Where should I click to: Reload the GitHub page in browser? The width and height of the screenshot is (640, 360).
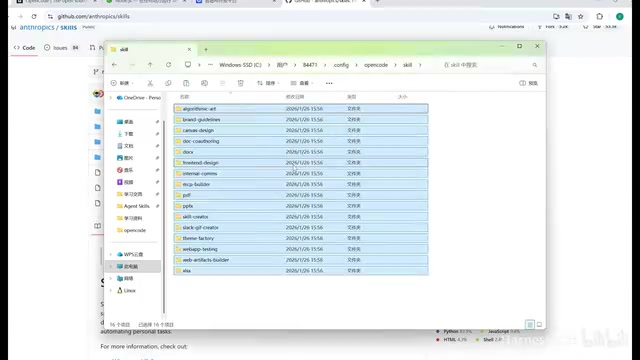[x=34, y=16]
